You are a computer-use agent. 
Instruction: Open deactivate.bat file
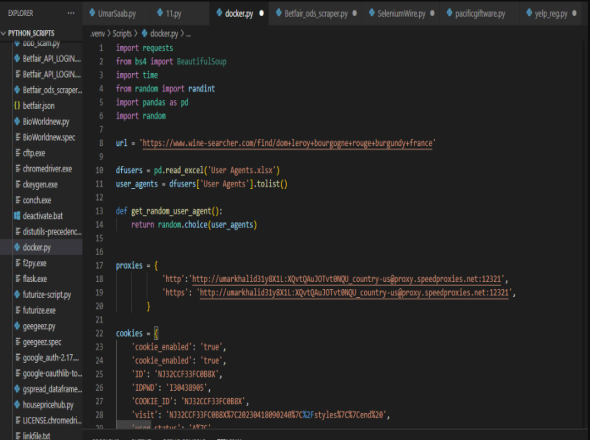43,216
